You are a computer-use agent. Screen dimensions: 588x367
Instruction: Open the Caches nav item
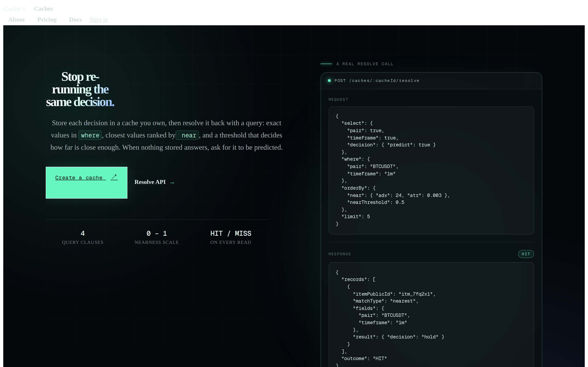43,9
